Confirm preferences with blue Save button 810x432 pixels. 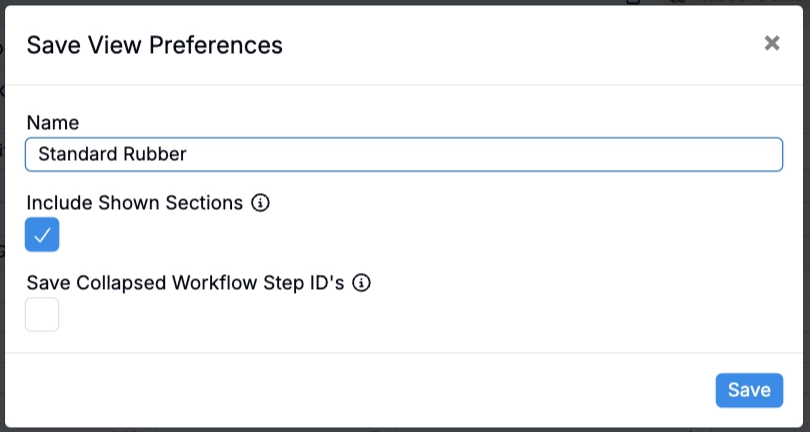(749, 390)
